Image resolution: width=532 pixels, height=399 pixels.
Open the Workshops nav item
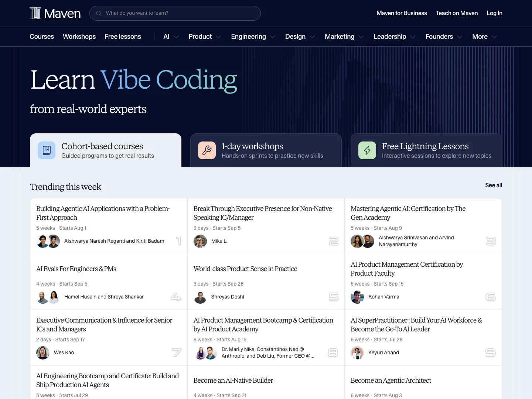click(x=79, y=37)
